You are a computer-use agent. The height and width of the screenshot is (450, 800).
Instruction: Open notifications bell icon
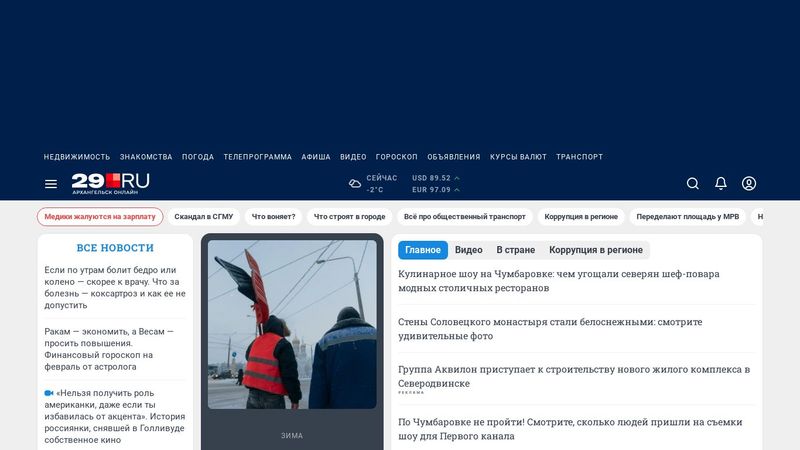[x=721, y=184]
